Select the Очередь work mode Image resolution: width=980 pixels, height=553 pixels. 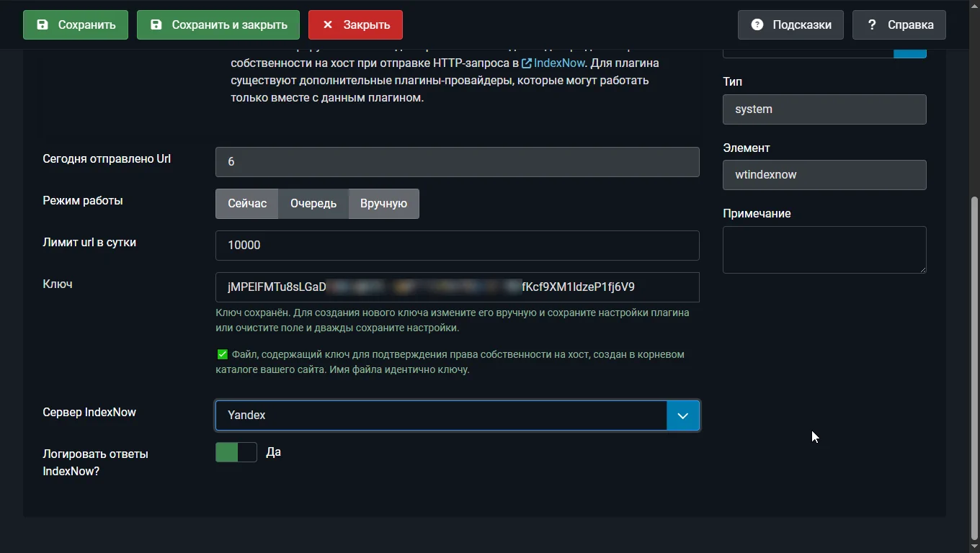click(x=313, y=204)
